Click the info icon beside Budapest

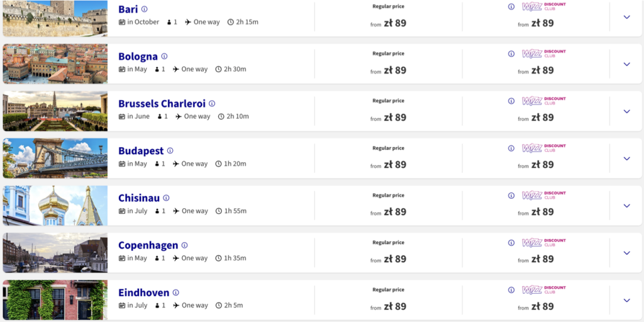click(x=170, y=151)
